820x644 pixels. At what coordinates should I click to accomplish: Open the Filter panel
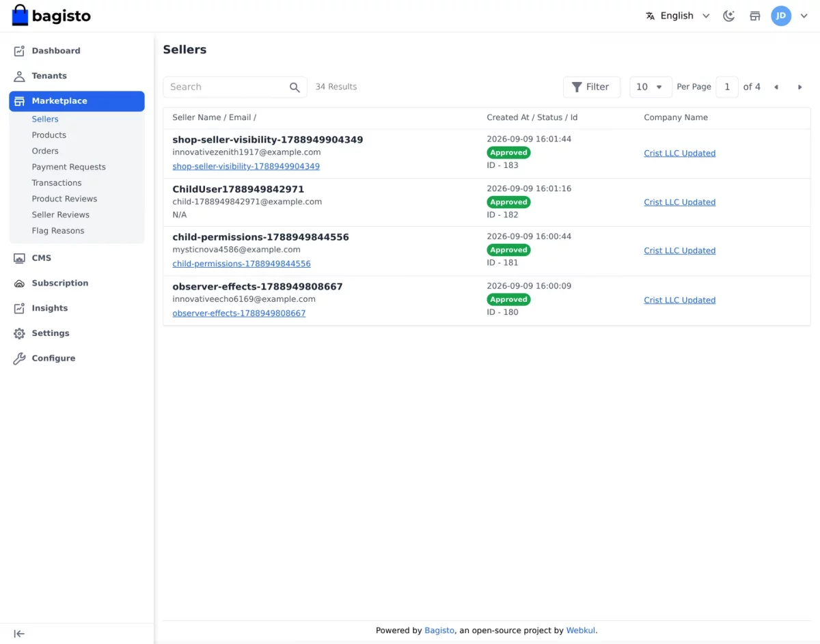pos(591,87)
